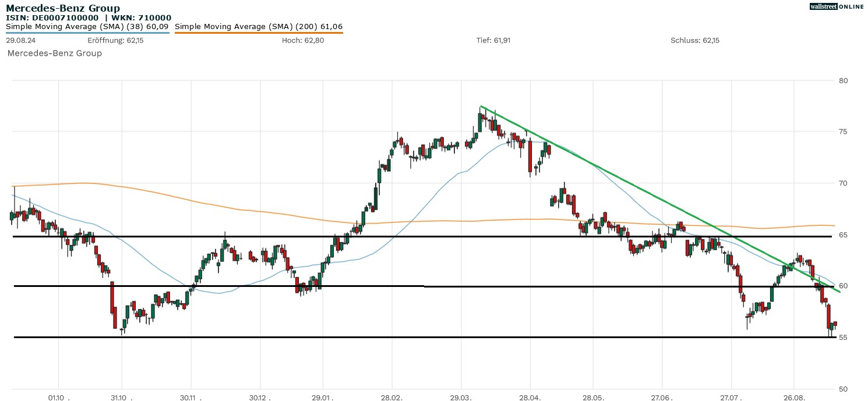
Task: Click the 29.01. date axis label
Action: point(322,398)
